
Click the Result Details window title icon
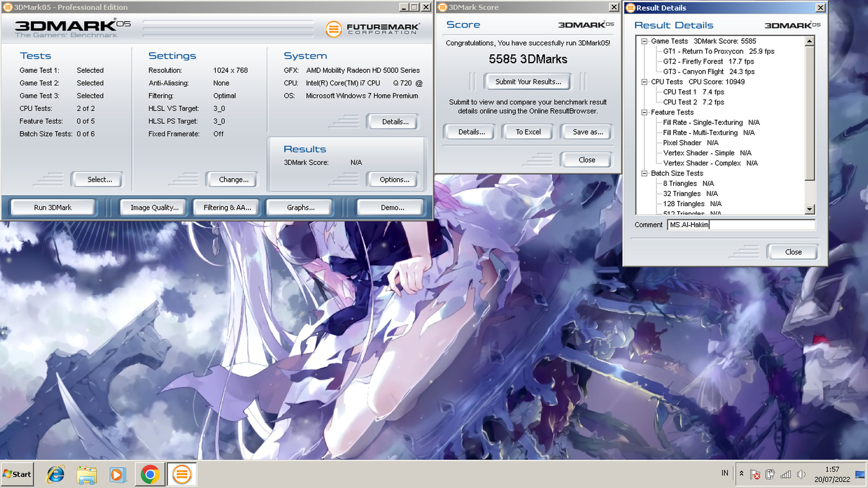630,8
